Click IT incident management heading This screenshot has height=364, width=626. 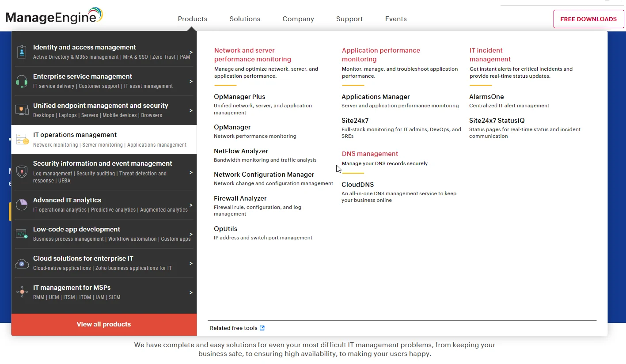[x=490, y=55]
